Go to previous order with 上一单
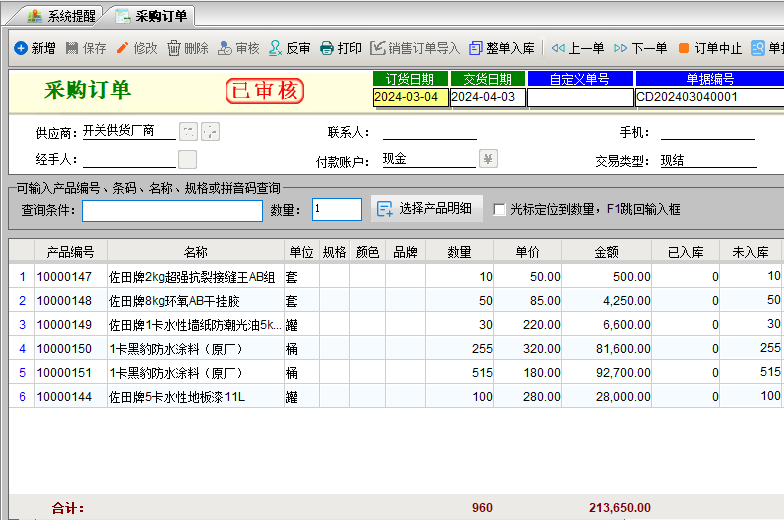784x520 pixels. click(x=578, y=48)
